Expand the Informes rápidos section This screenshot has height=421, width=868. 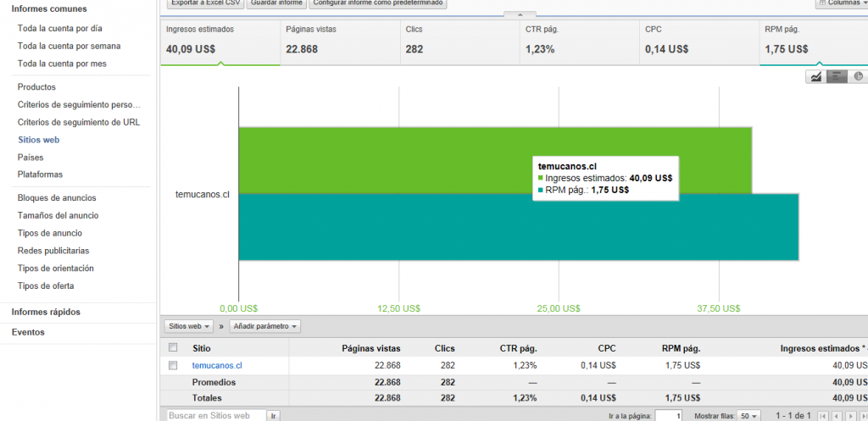pos(46,312)
